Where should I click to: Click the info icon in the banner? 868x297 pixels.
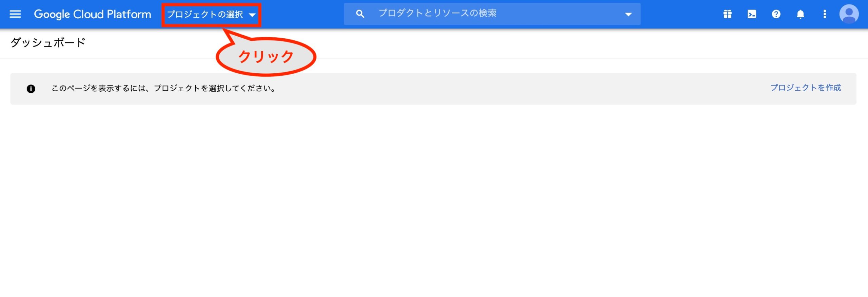tap(31, 89)
